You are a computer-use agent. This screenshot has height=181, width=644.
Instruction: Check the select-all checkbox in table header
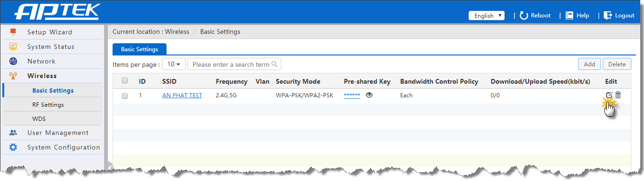pos(125,81)
